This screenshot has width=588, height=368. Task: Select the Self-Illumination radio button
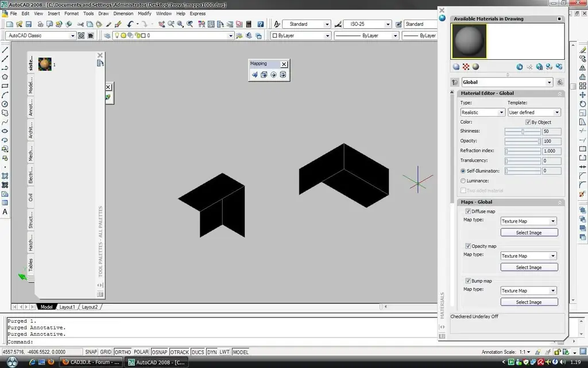coord(463,171)
